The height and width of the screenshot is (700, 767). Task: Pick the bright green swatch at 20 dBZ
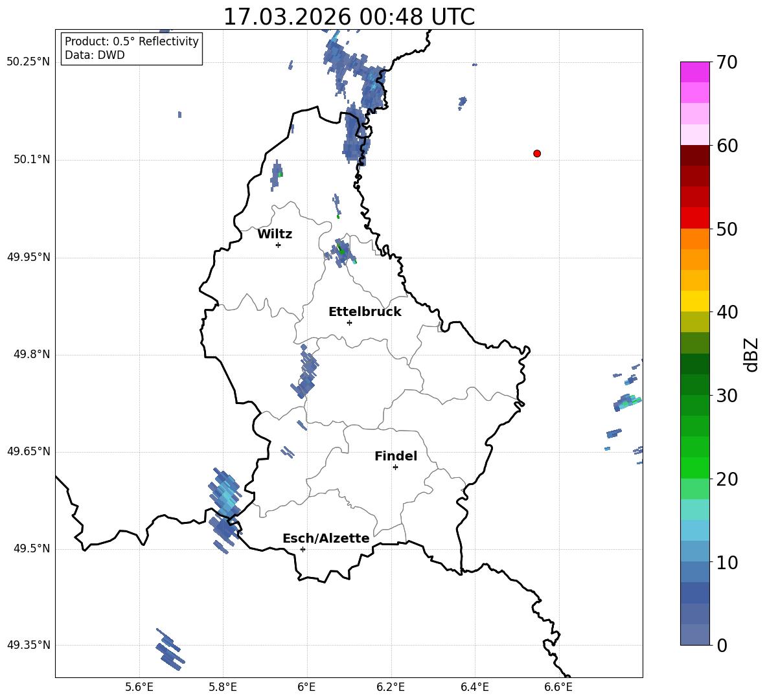click(695, 468)
